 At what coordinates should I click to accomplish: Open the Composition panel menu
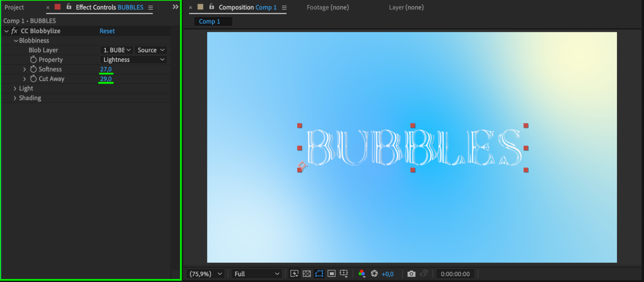click(284, 7)
